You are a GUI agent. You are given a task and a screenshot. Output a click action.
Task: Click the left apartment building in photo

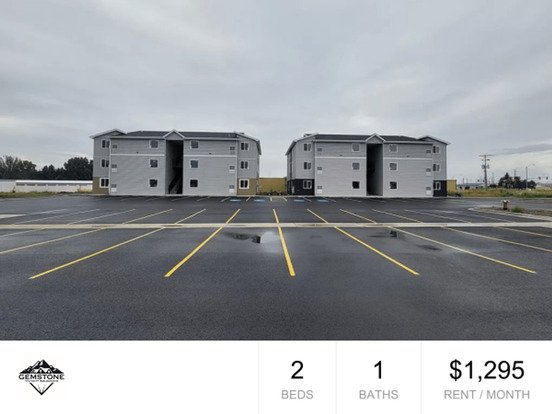176,162
